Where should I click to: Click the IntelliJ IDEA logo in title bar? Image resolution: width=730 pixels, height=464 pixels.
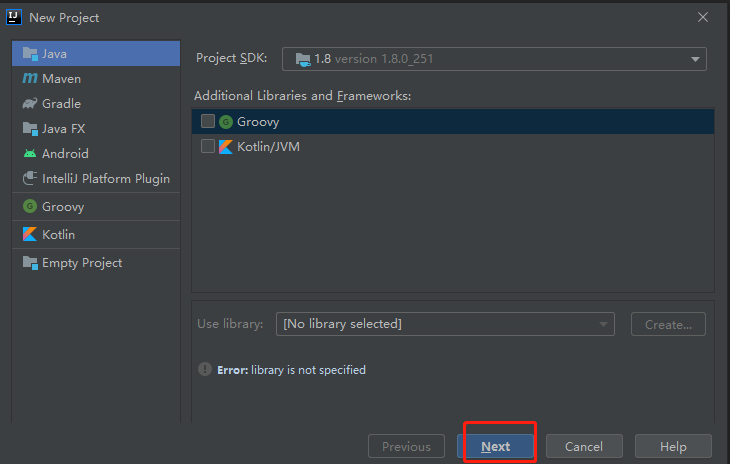[x=14, y=17]
